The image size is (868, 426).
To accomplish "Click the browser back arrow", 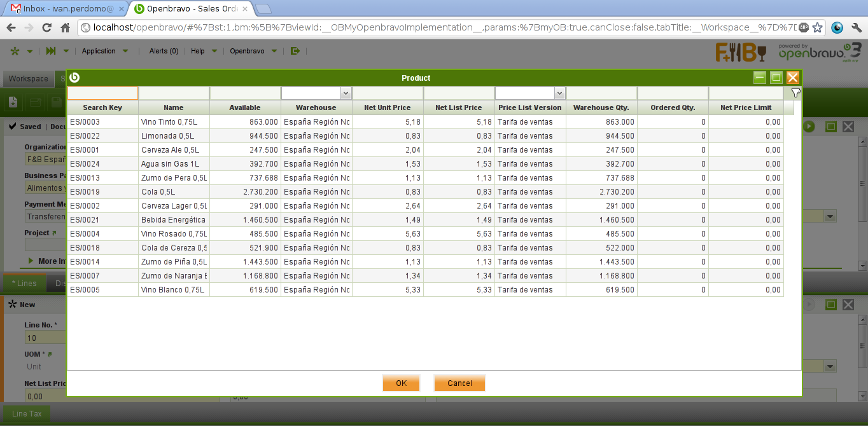I will point(11,27).
